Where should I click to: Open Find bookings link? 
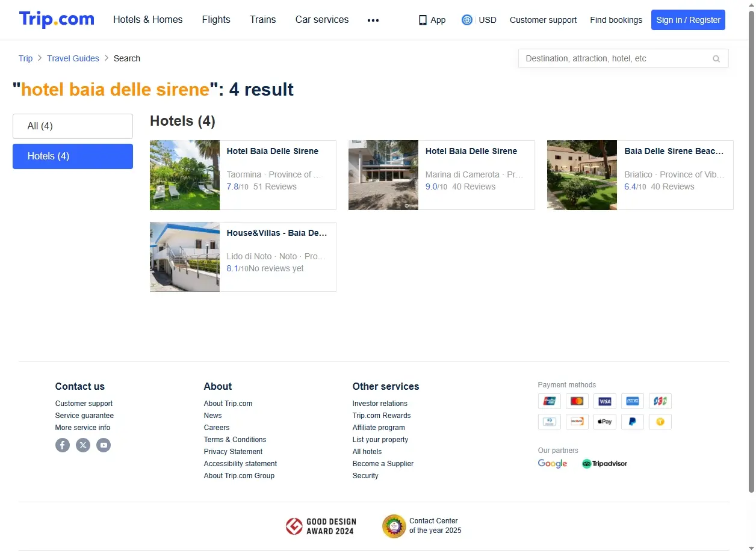pyautogui.click(x=616, y=20)
